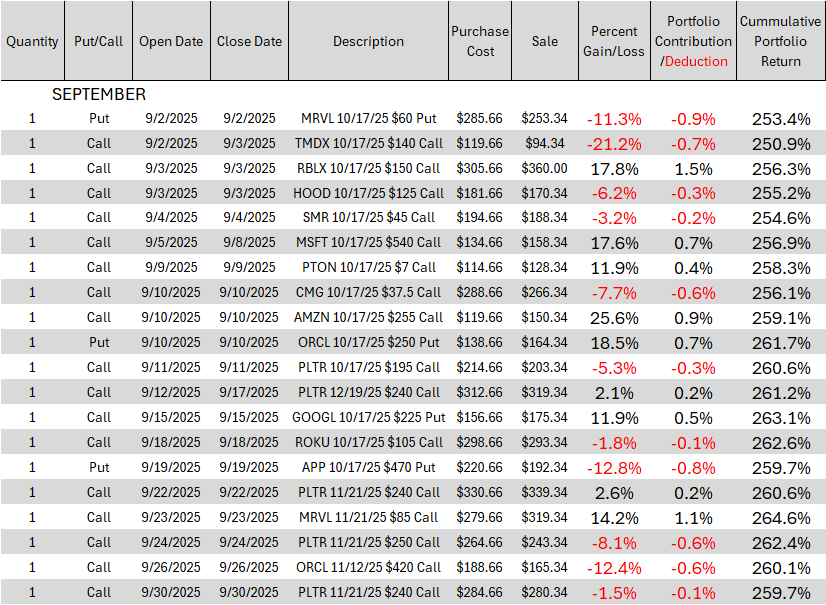Click the $280.34 sale value
Viewport: 826px width, 605px height.
point(545,592)
